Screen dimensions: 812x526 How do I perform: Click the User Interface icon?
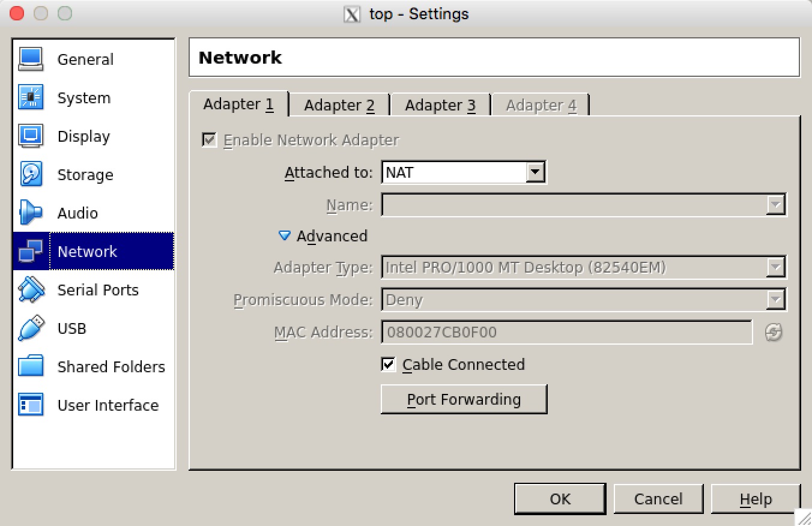(x=31, y=405)
